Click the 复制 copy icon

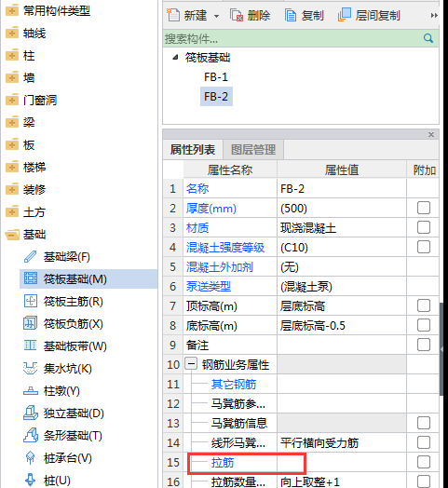pyautogui.click(x=291, y=15)
